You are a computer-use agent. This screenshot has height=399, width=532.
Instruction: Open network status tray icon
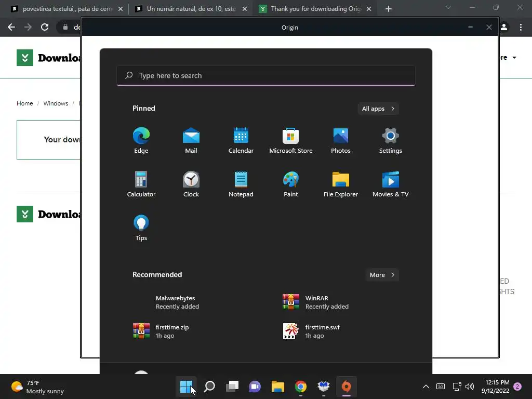457,387
